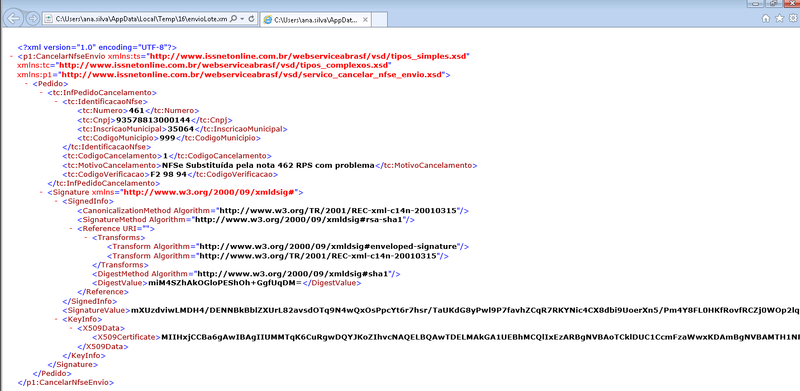
Task: Click the closing /Reference tag
Action: click(x=103, y=292)
